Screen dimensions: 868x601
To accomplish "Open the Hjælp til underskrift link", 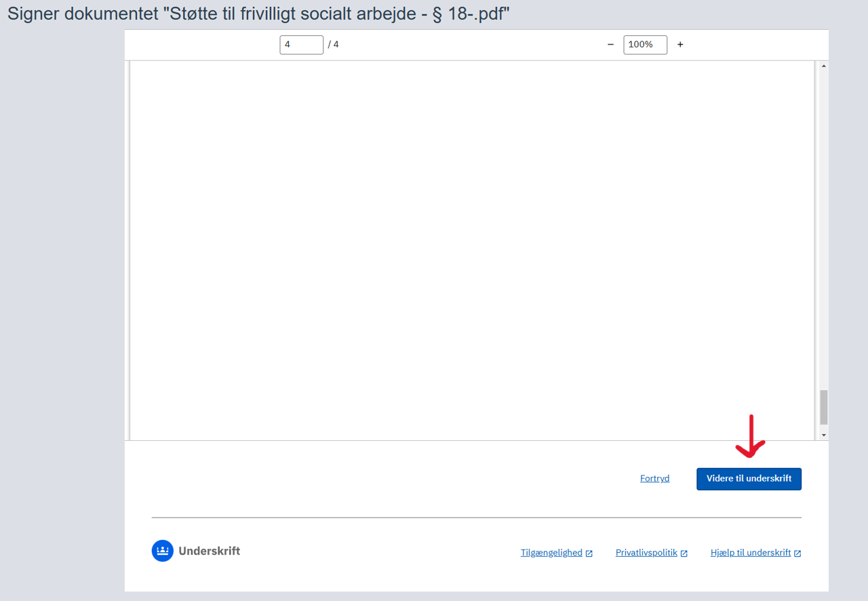I will click(751, 553).
